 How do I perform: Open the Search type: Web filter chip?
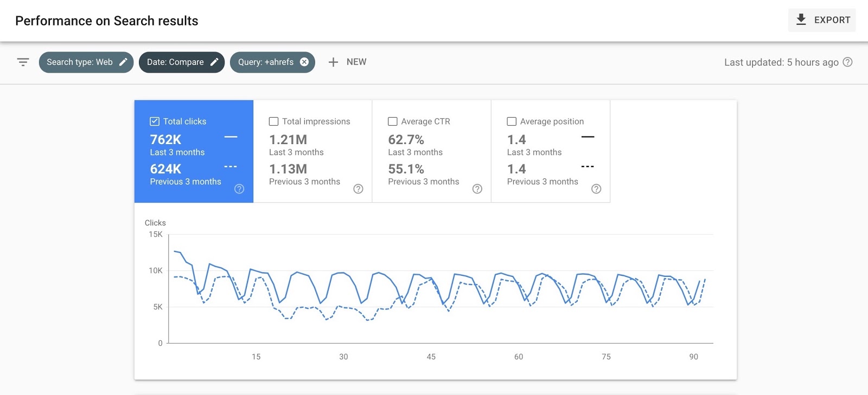coord(79,62)
